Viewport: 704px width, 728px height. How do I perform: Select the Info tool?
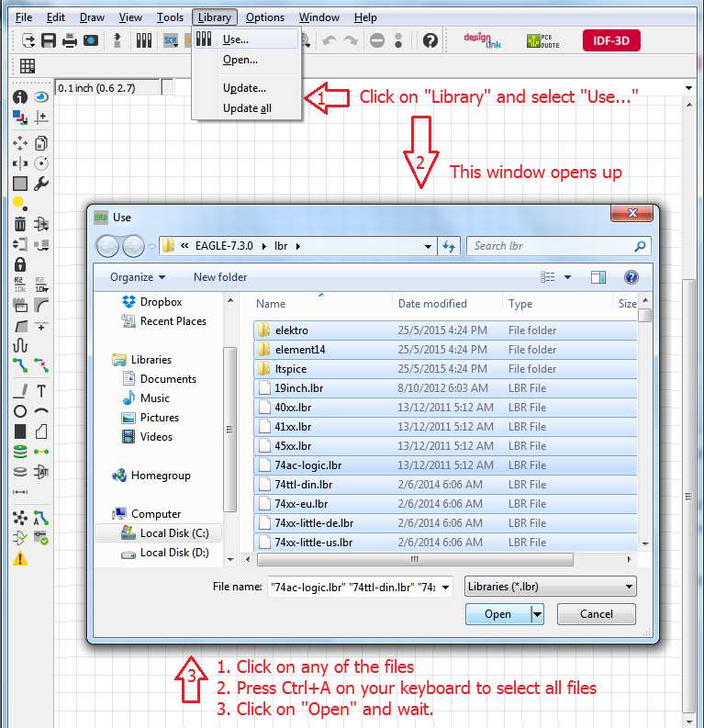coord(20,96)
